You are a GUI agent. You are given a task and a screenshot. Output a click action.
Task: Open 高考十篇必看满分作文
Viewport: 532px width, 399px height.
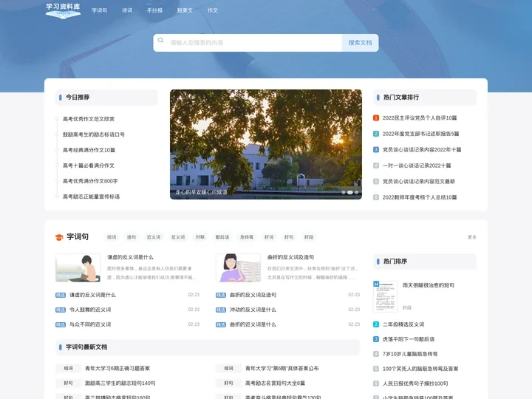(89, 166)
